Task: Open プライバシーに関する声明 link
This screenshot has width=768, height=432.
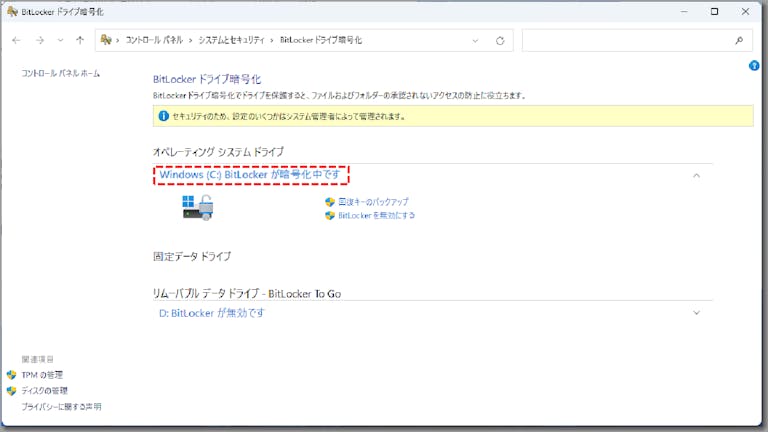Action: point(61,407)
